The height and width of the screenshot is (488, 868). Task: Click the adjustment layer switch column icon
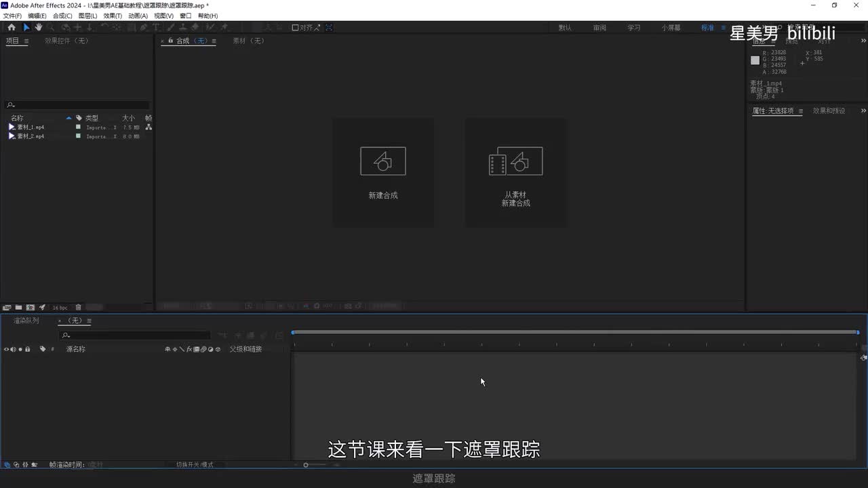click(210, 349)
